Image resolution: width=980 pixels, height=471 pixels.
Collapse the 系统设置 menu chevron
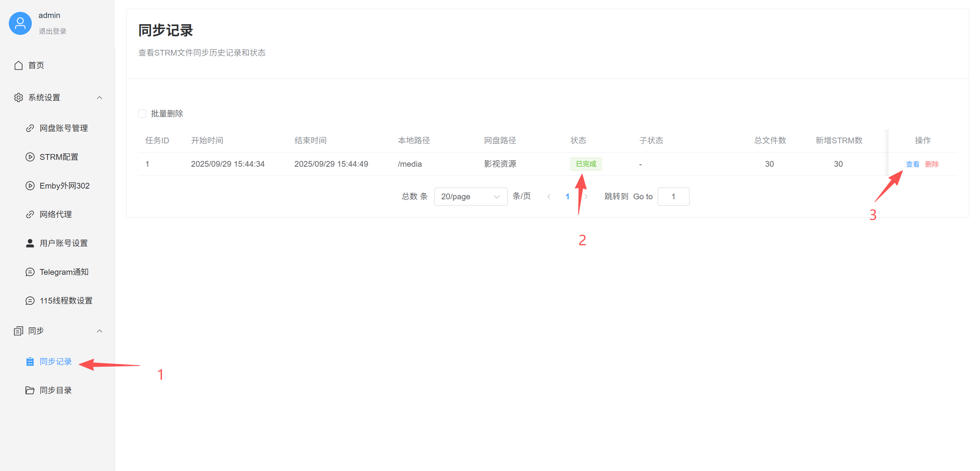point(100,98)
